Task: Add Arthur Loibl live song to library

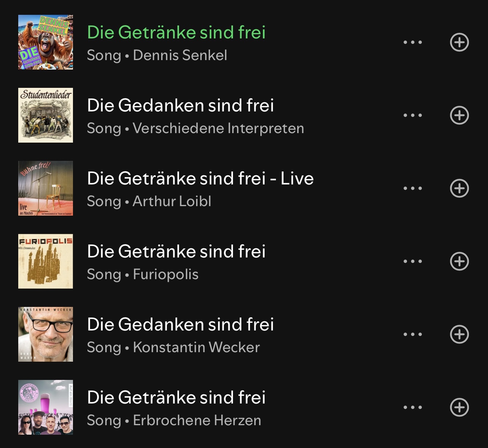Action: tap(459, 188)
